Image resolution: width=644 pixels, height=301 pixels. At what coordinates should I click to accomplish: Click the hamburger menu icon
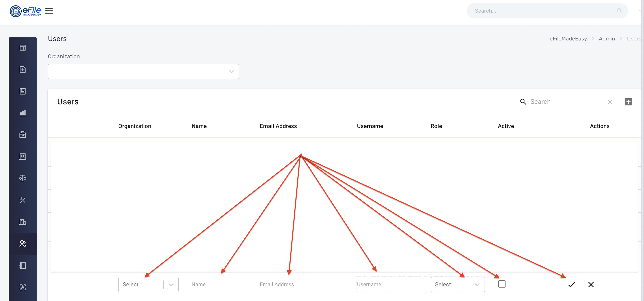click(x=49, y=11)
